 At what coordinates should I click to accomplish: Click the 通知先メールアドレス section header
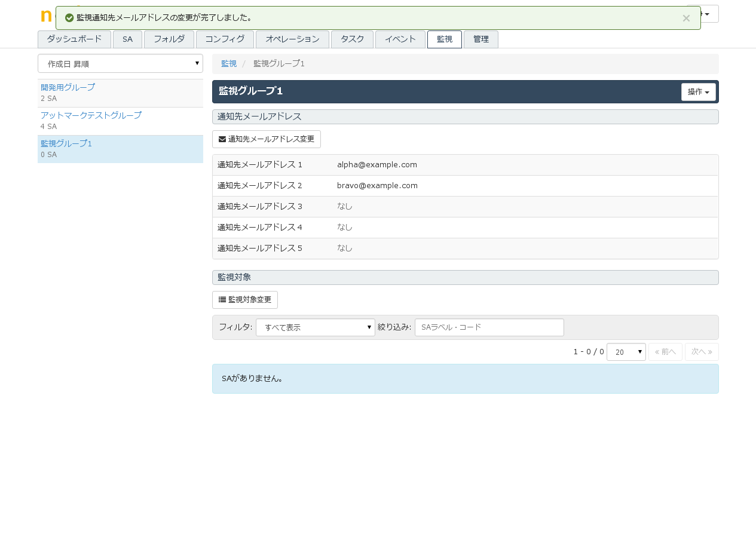click(466, 117)
